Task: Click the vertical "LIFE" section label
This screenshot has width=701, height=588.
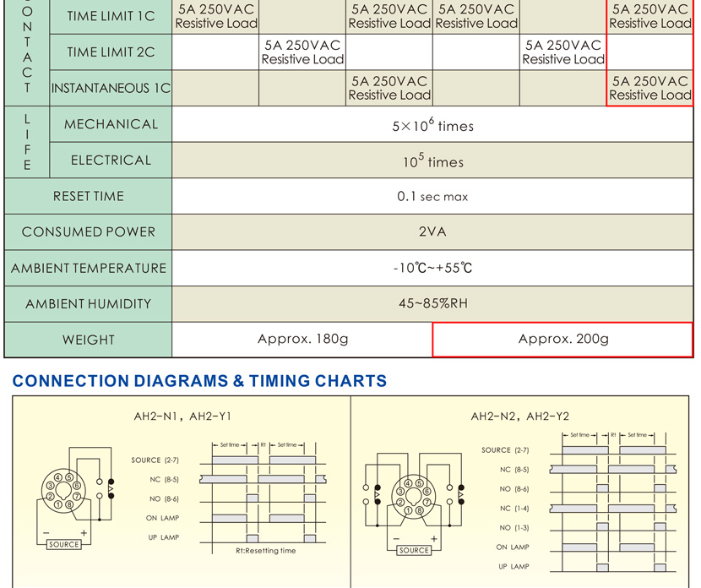Action: point(27,142)
